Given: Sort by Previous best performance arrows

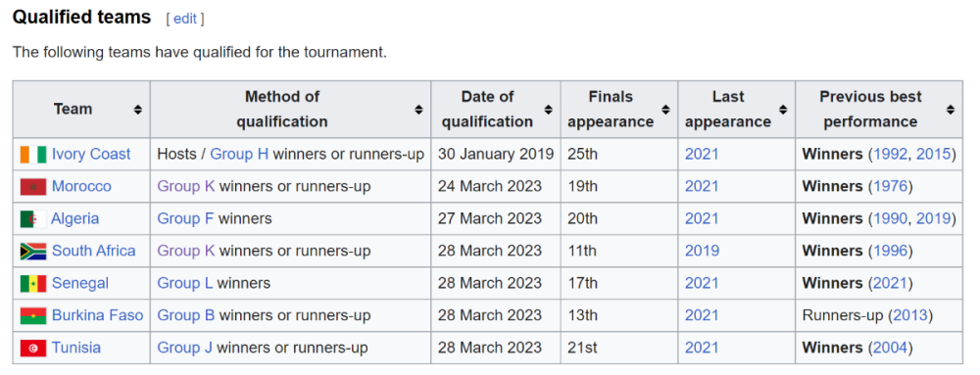Looking at the screenshot, I should (951, 110).
